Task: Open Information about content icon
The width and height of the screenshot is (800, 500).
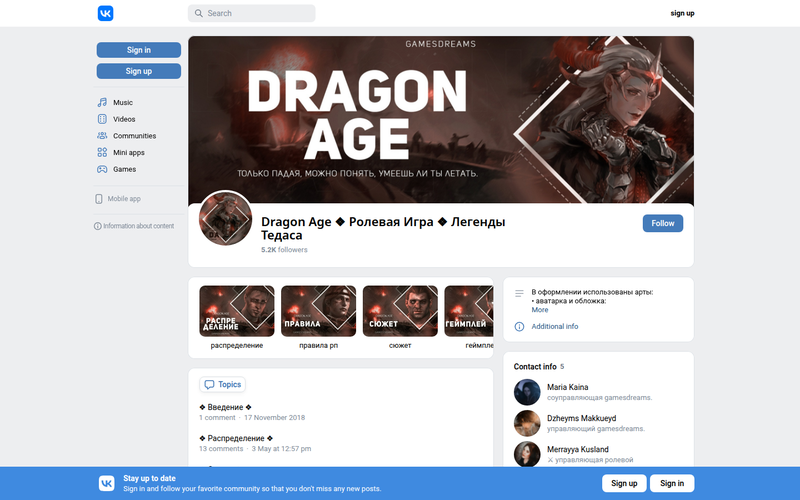Action: 97,226
